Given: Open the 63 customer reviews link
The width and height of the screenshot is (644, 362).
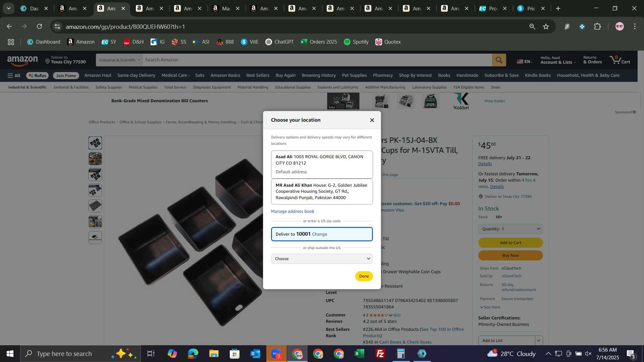Looking at the screenshot, I should click(397, 315).
